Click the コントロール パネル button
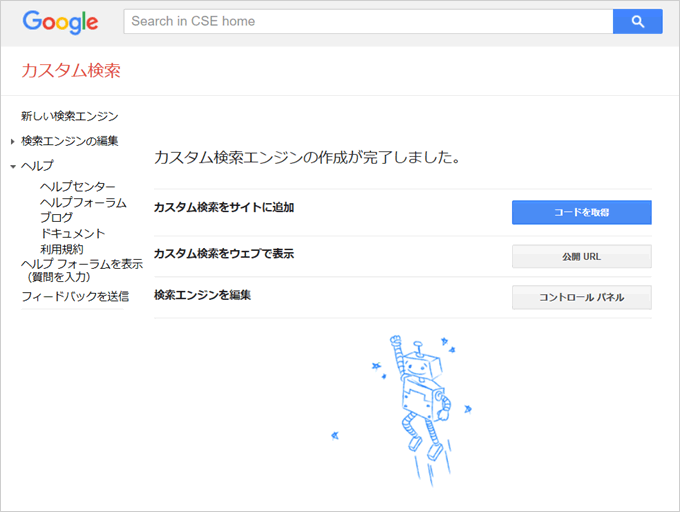Screen dimensions: 680x512 pyautogui.click(x=582, y=297)
